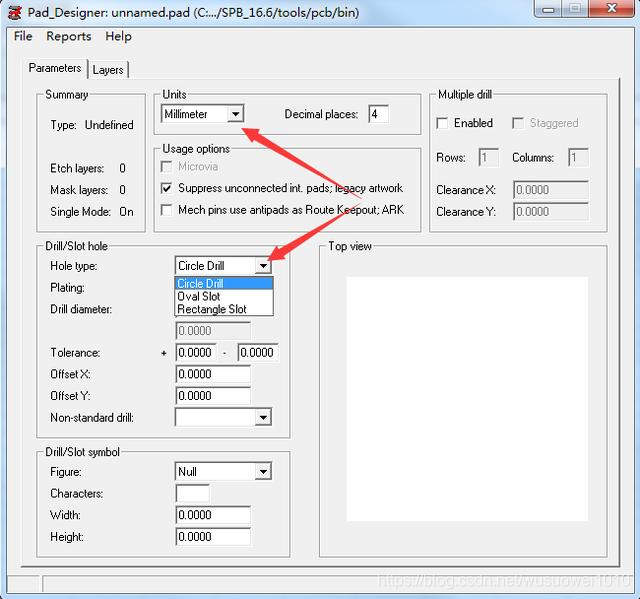Enable Mech pins use antipads as Route Keepout
640x599 pixels.
click(167, 210)
